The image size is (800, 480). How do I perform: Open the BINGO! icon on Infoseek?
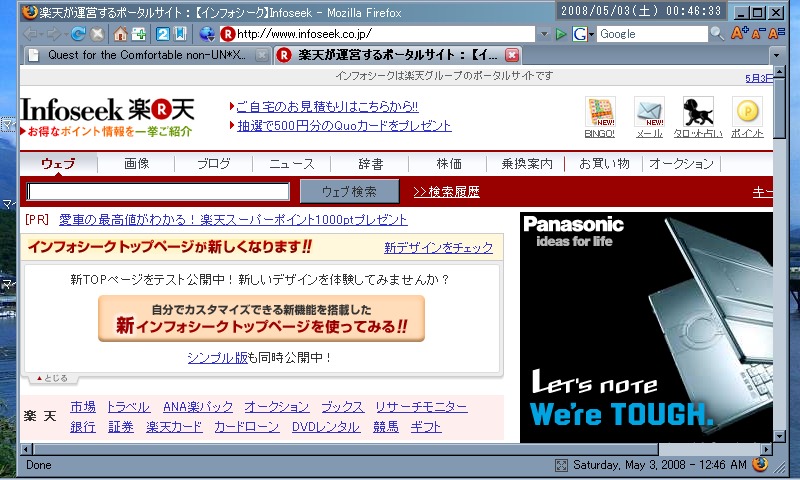coord(600,117)
